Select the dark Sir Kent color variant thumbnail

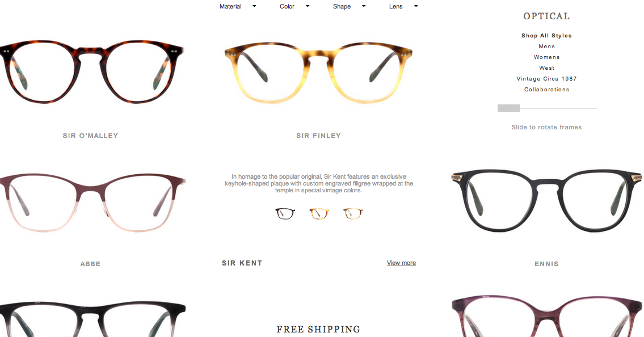coord(285,213)
